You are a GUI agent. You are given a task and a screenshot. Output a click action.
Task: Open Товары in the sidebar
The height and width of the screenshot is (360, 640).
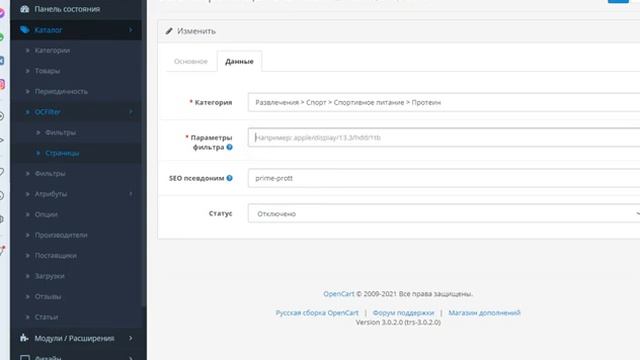(47, 71)
